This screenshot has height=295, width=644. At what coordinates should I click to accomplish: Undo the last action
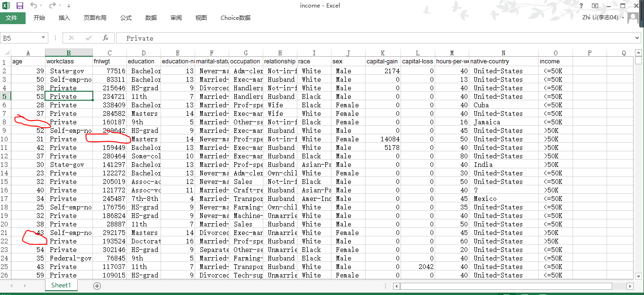[x=34, y=6]
